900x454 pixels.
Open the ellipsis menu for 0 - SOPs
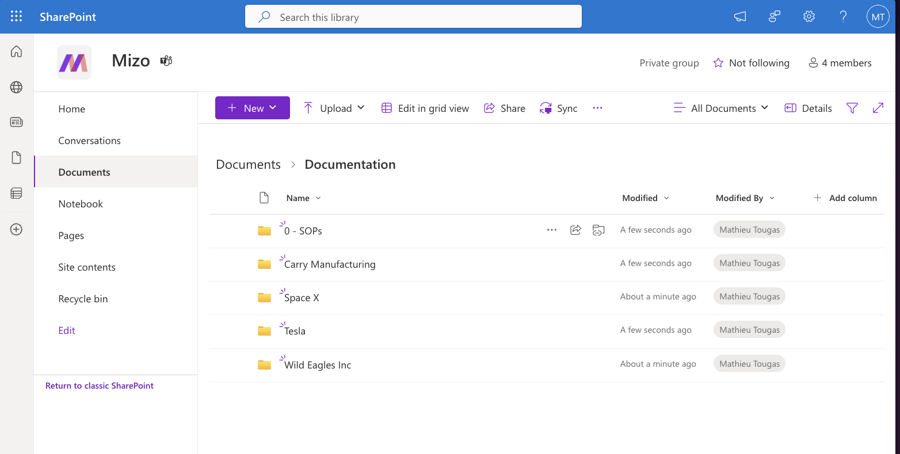click(552, 230)
